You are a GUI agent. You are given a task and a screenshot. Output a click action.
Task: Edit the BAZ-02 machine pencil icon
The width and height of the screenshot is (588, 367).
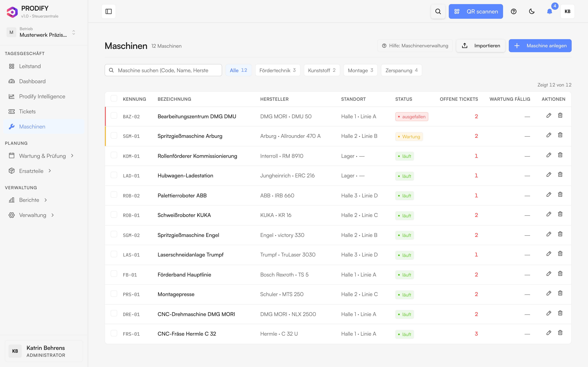coord(549,116)
